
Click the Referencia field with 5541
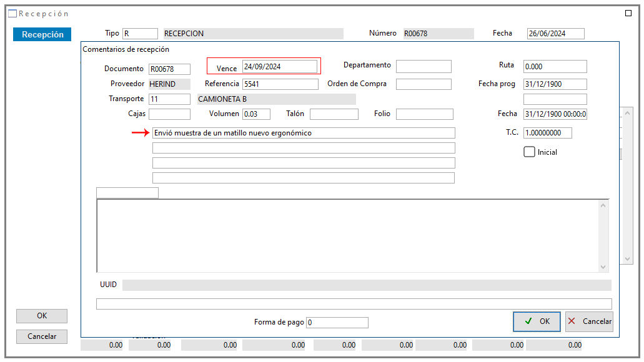click(x=280, y=84)
